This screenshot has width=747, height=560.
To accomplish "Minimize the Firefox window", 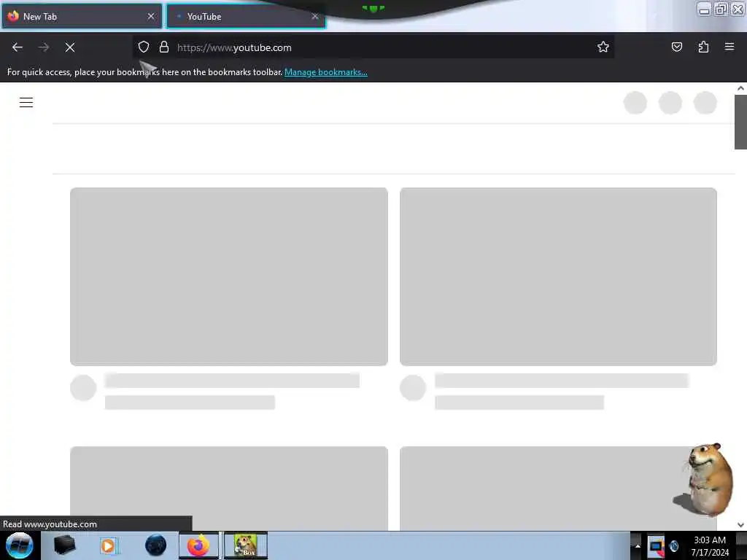I will (x=704, y=9).
